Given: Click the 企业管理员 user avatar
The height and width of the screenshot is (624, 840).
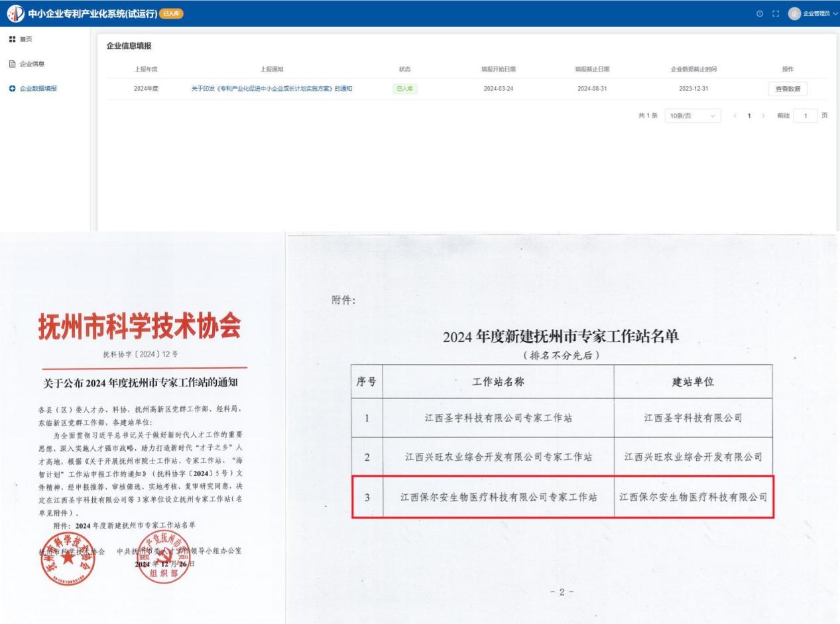Looking at the screenshot, I should [x=794, y=14].
